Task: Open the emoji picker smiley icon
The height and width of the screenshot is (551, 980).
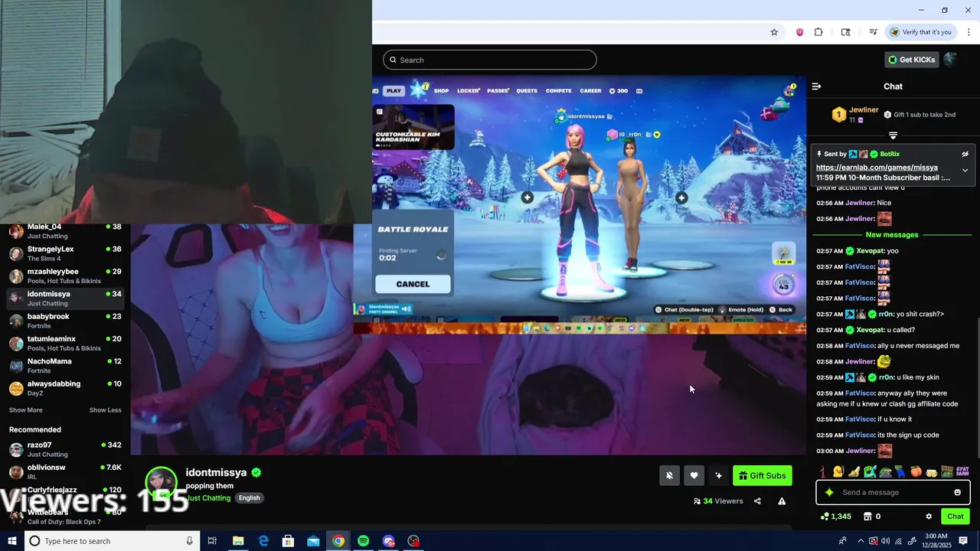Action: click(x=957, y=492)
